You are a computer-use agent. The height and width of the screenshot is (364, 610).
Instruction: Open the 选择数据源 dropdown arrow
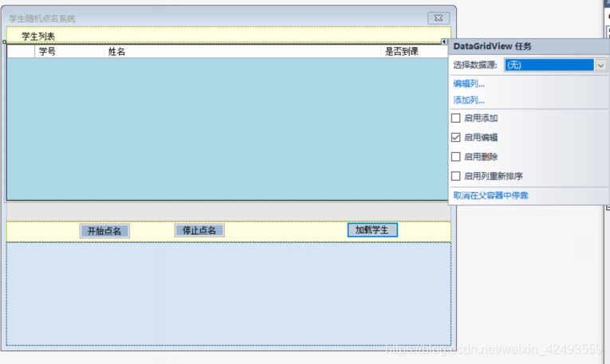(600, 65)
